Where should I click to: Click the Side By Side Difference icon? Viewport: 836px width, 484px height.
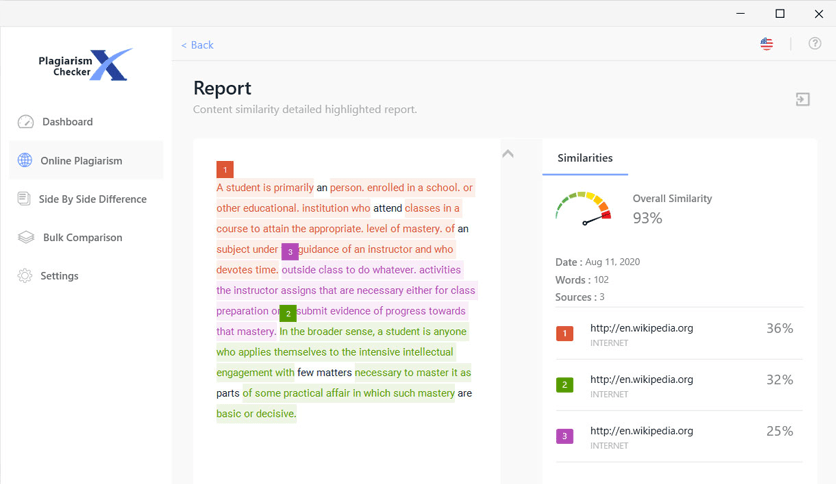pyautogui.click(x=24, y=199)
